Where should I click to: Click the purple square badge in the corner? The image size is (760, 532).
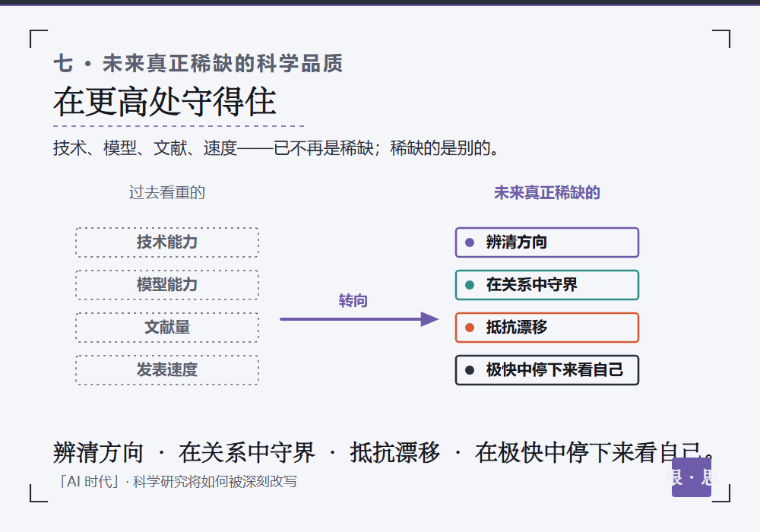pos(692,477)
